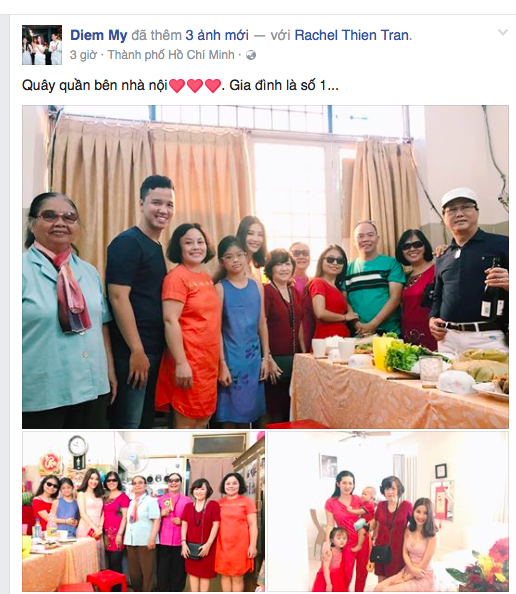Open the Diem My profile name link
The height and width of the screenshot is (594, 516).
99,35
